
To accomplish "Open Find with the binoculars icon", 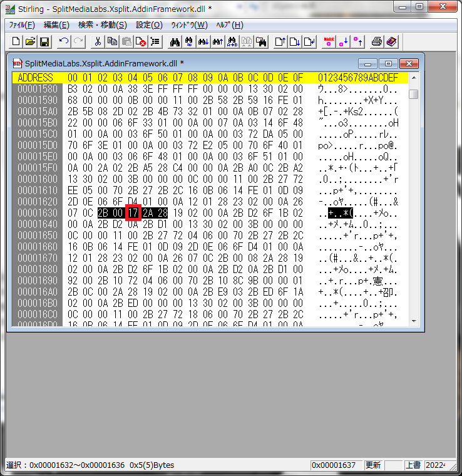I will click(175, 41).
